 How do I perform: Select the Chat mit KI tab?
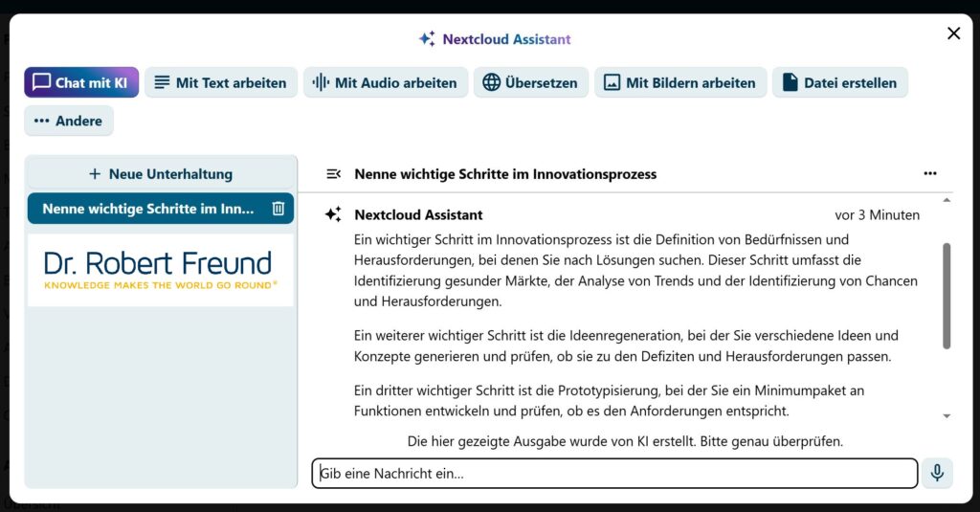tap(81, 82)
